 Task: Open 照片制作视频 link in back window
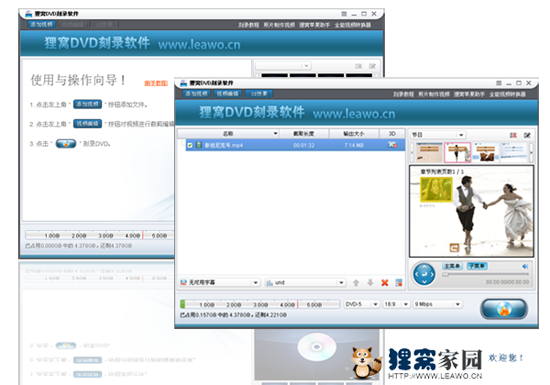tap(279, 25)
